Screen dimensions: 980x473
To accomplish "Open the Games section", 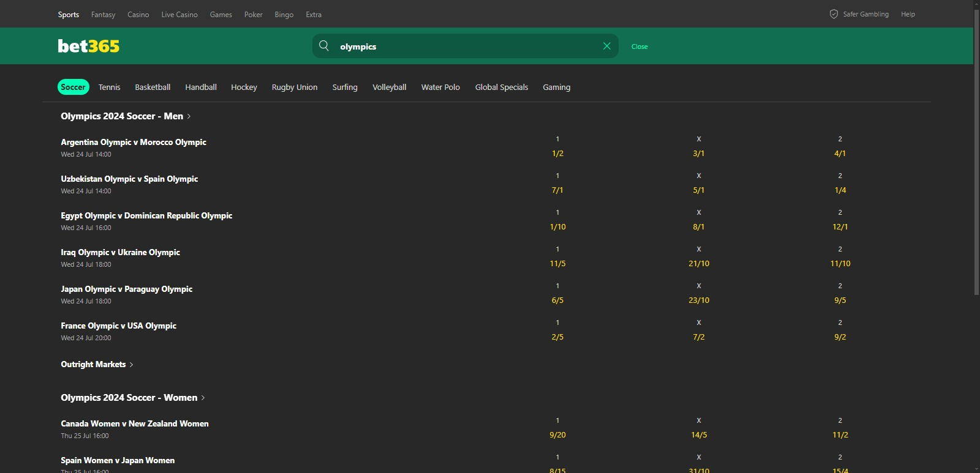I will click(x=221, y=15).
